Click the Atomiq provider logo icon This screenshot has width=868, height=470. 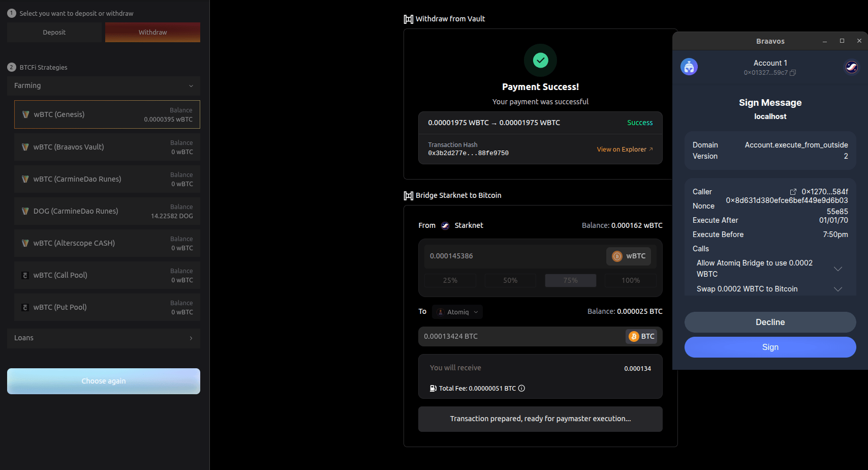441,312
